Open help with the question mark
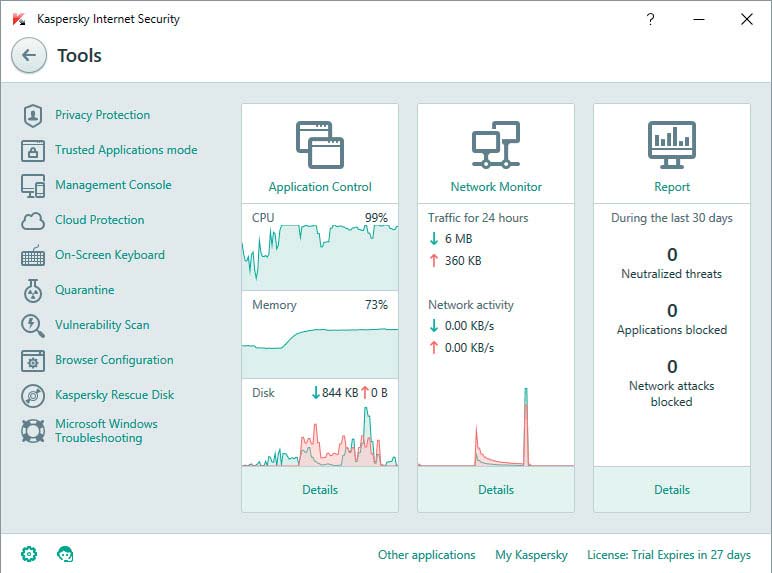This screenshot has width=772, height=573. click(650, 19)
